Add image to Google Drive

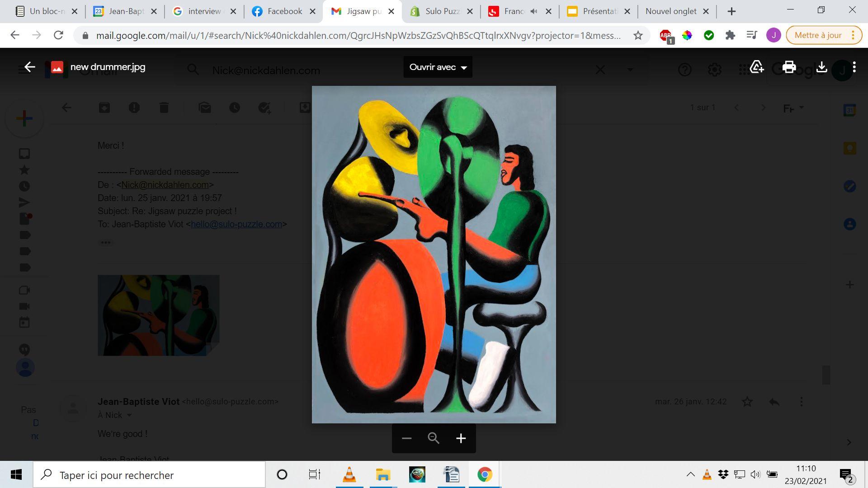[756, 67]
